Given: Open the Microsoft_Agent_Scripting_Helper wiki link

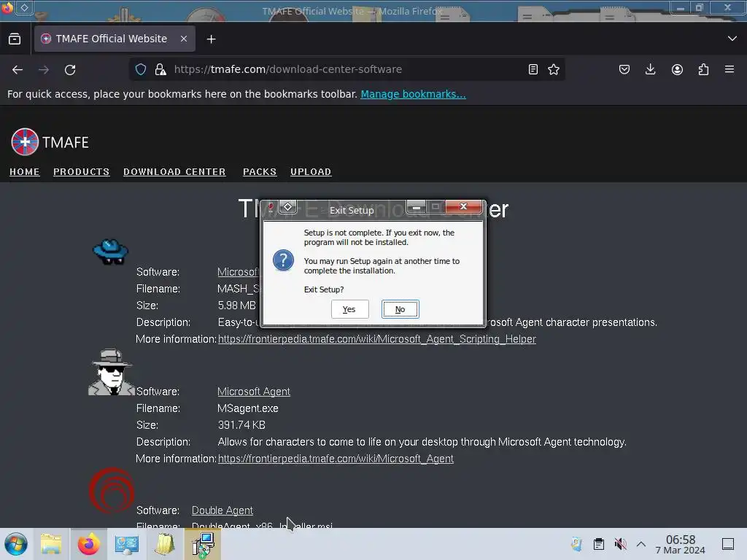Looking at the screenshot, I should [377, 339].
